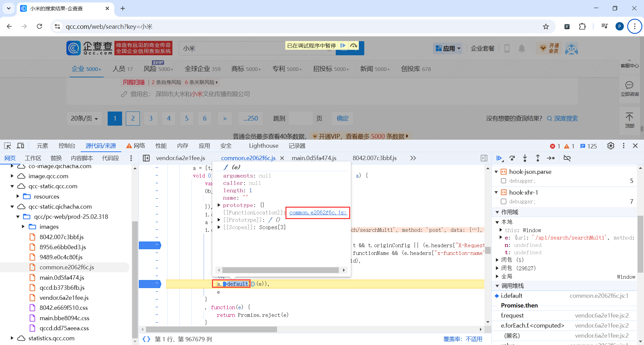This screenshot has width=644, height=345.
Task: Pretty-print the source with braces icon
Action: (146, 339)
